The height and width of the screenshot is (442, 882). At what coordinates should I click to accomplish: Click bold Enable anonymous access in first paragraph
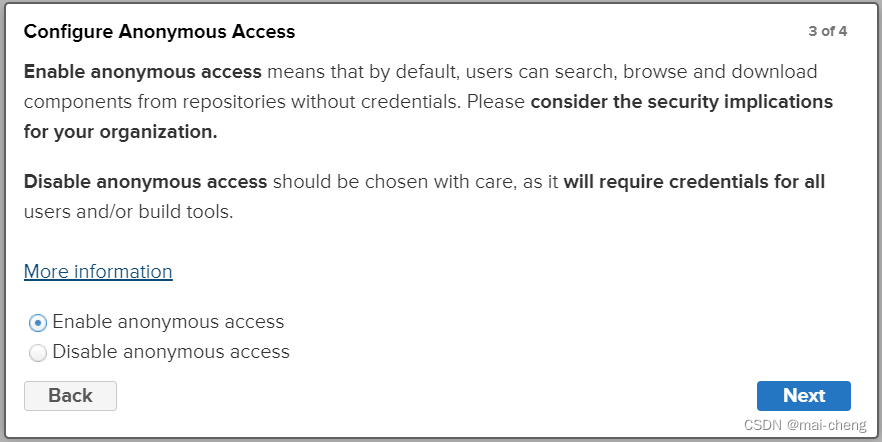(143, 72)
